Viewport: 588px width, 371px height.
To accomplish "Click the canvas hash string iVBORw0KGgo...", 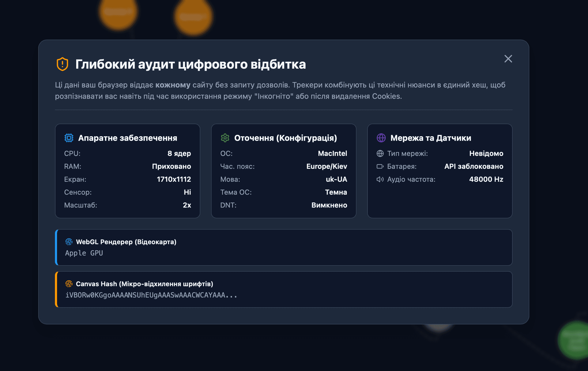I will click(151, 295).
